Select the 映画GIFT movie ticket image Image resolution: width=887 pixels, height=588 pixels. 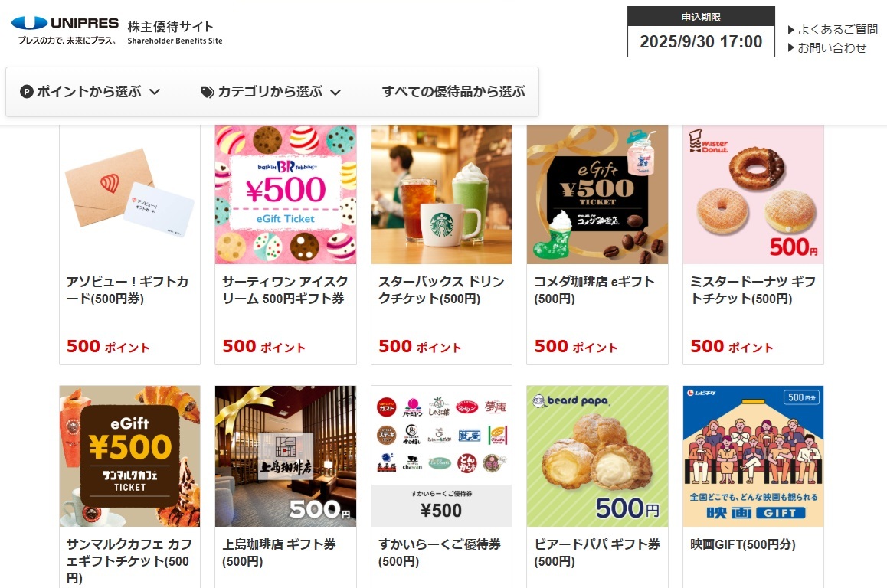click(753, 456)
